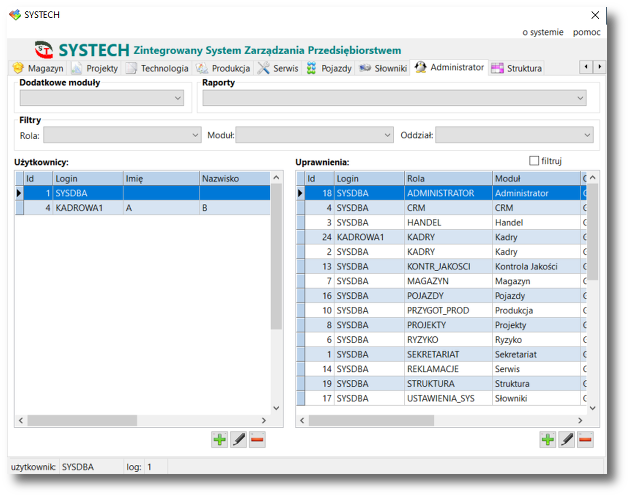The width and height of the screenshot is (630, 497).
Task: Click the Serwis wrench icon
Action: pyautogui.click(x=264, y=68)
